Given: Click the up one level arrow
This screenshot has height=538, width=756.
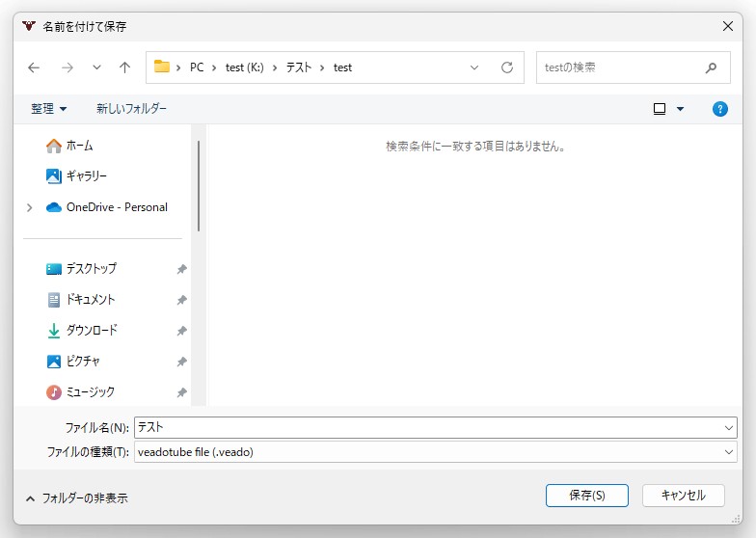Looking at the screenshot, I should [x=124, y=67].
